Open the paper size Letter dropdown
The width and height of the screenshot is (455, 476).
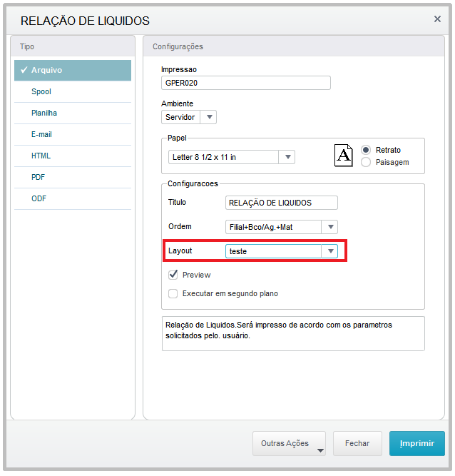pos(232,157)
